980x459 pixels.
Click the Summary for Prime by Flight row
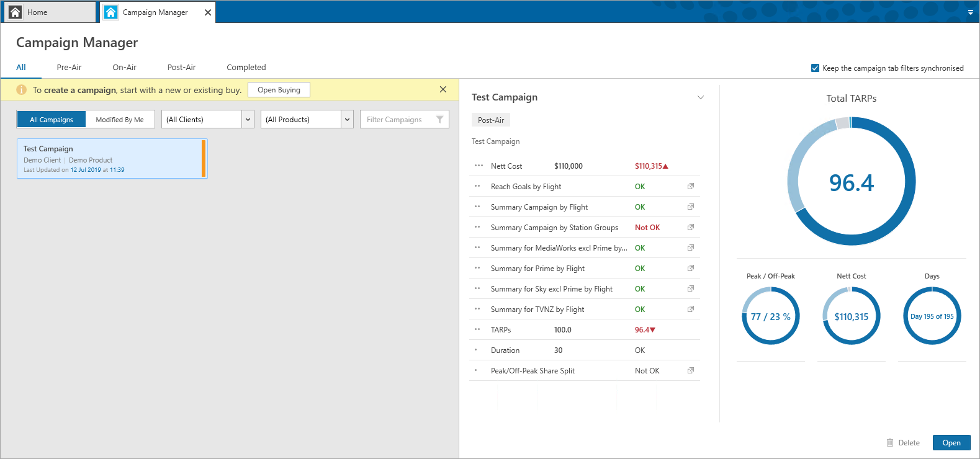(x=585, y=269)
